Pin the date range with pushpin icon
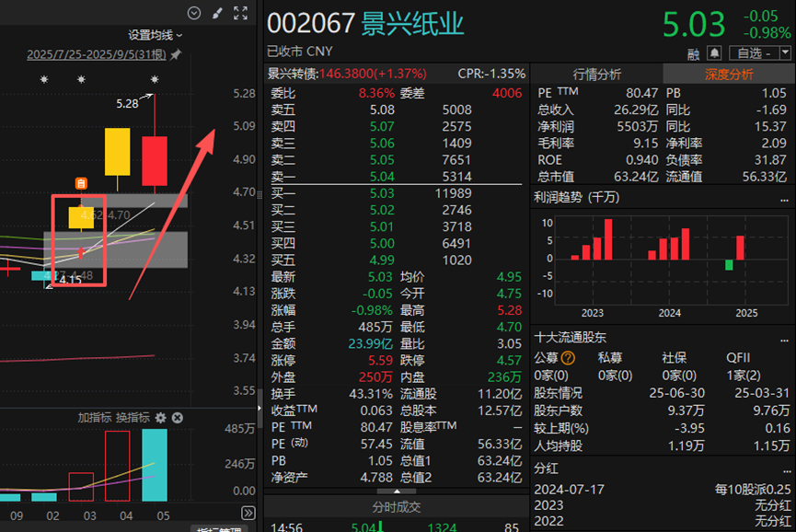796x532 pixels. (176, 54)
